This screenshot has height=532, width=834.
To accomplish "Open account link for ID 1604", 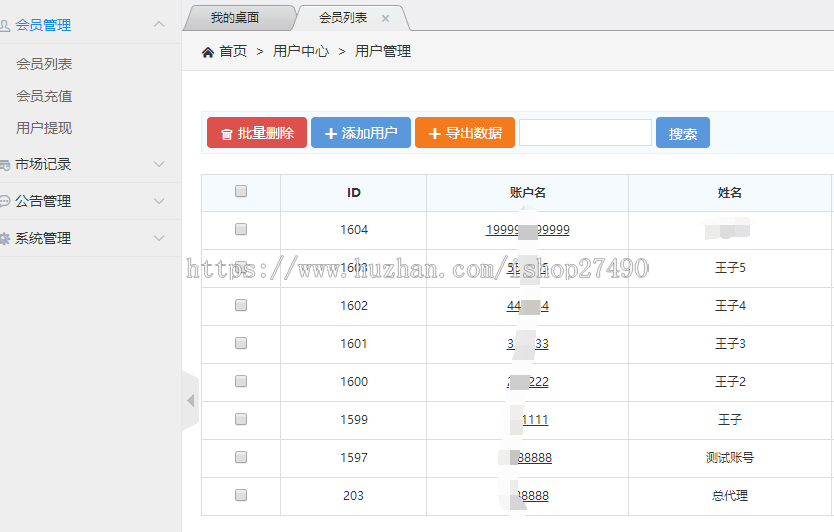I will [x=528, y=230].
